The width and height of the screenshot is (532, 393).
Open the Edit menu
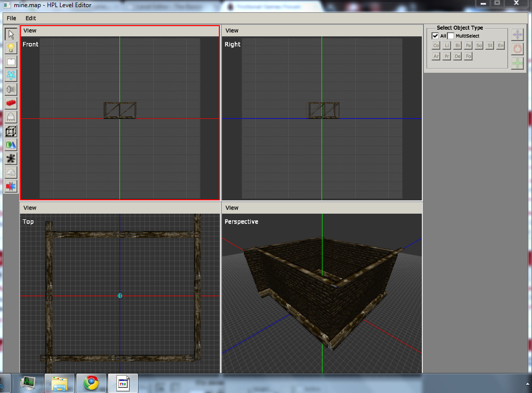(x=31, y=18)
